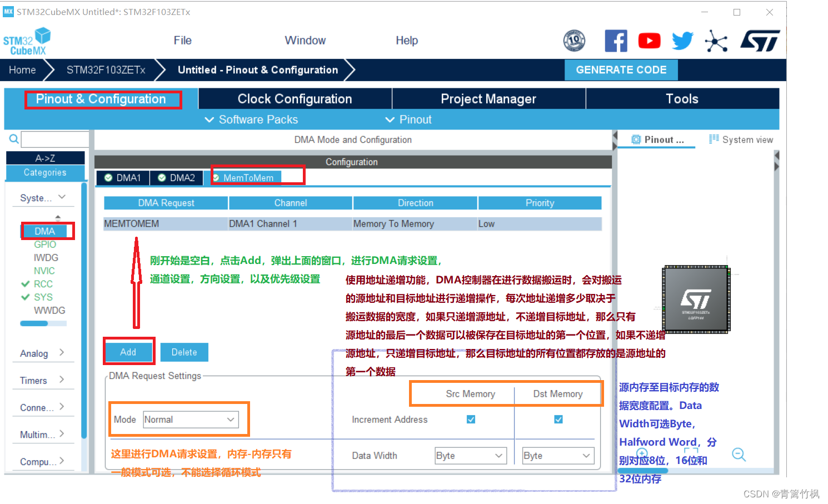
Task: Click the DMA2 tab green check icon
Action: [x=162, y=178]
